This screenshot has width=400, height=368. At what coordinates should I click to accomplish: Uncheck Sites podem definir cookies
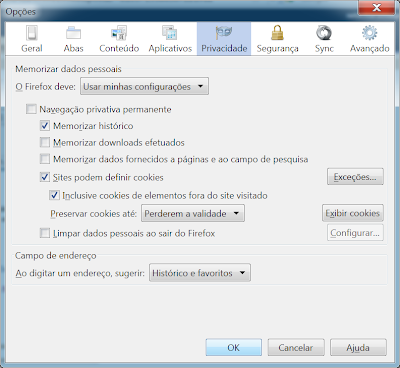[45, 177]
